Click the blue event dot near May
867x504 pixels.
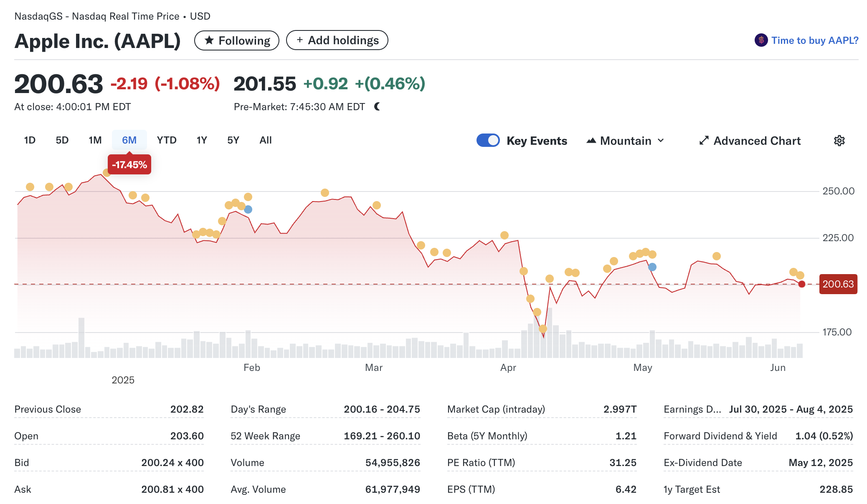coord(652,267)
